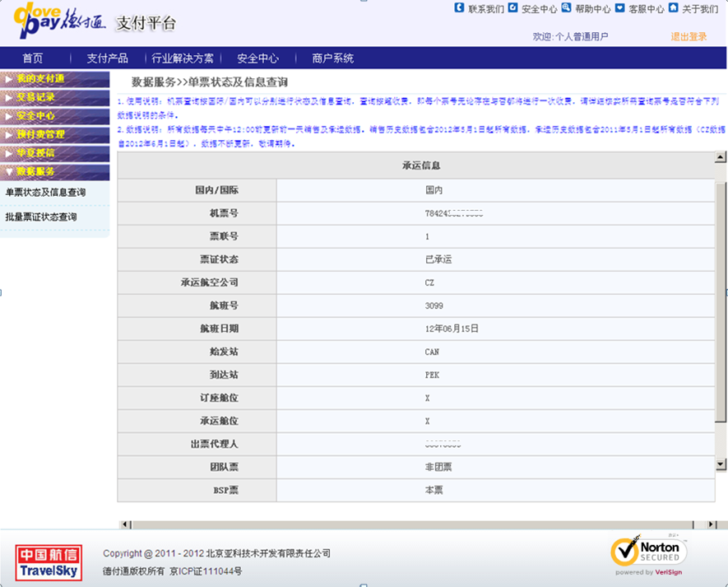The width and height of the screenshot is (728, 587).
Task: Click the Norton Secured seal
Action: pyautogui.click(x=648, y=553)
